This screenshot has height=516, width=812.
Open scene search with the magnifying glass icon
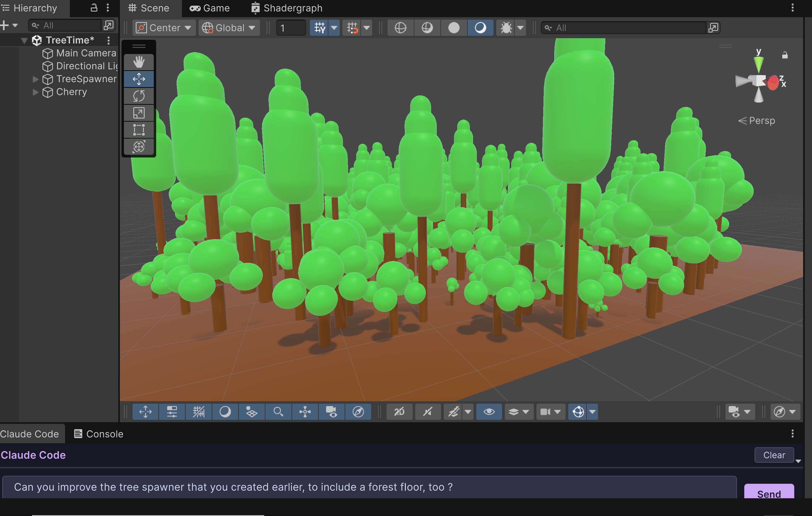point(278,412)
